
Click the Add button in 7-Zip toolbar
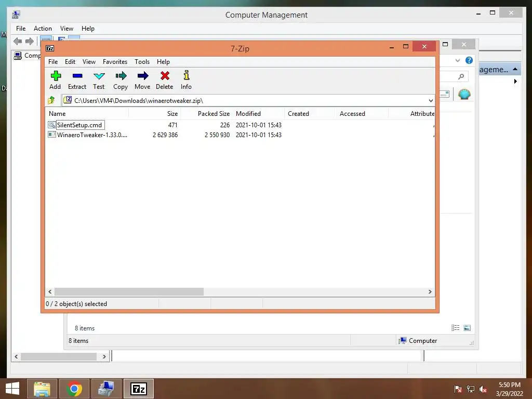[x=55, y=79]
